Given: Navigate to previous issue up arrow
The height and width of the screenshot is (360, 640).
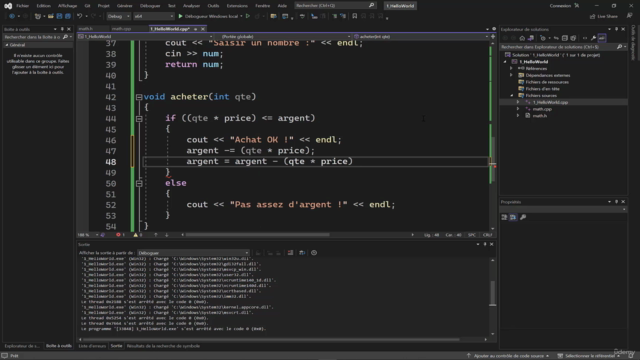Looking at the screenshot, I should pyautogui.click(x=156, y=235).
